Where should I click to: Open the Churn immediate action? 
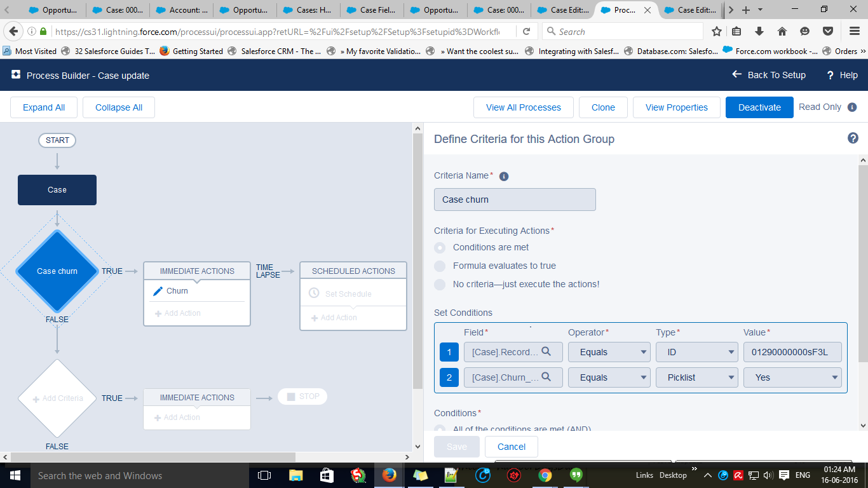(177, 291)
